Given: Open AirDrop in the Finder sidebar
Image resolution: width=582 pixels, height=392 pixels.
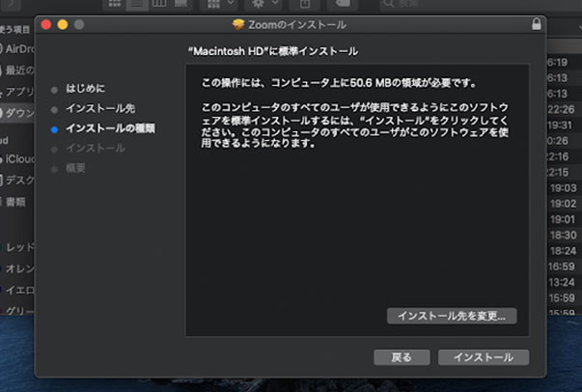Looking at the screenshot, I should [16, 49].
